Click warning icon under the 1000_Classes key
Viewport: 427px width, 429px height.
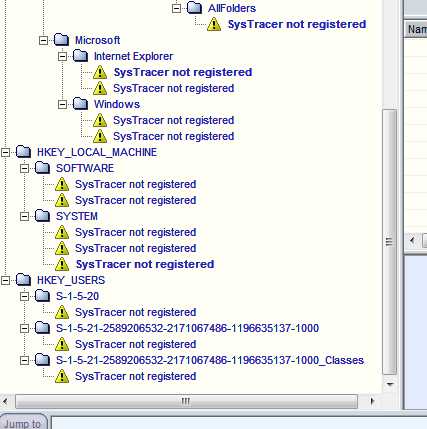point(62,376)
